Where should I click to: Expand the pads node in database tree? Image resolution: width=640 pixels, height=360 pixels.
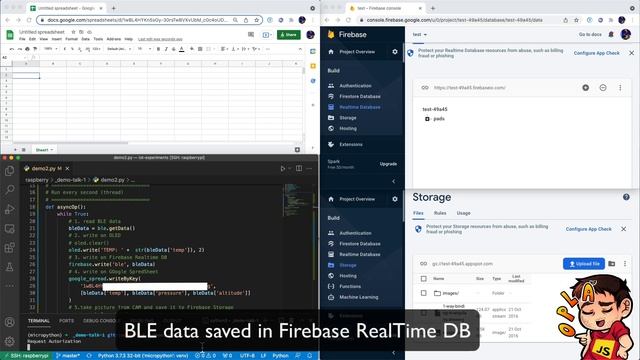click(x=427, y=119)
